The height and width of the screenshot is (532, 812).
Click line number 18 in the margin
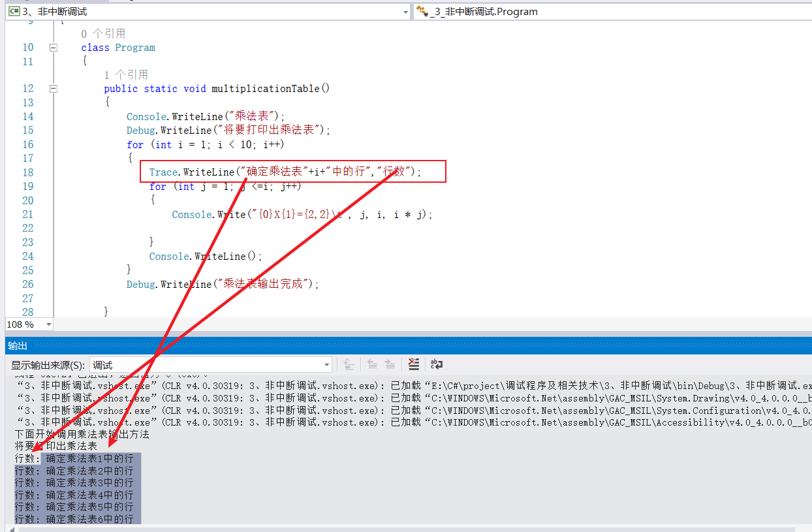[x=27, y=172]
